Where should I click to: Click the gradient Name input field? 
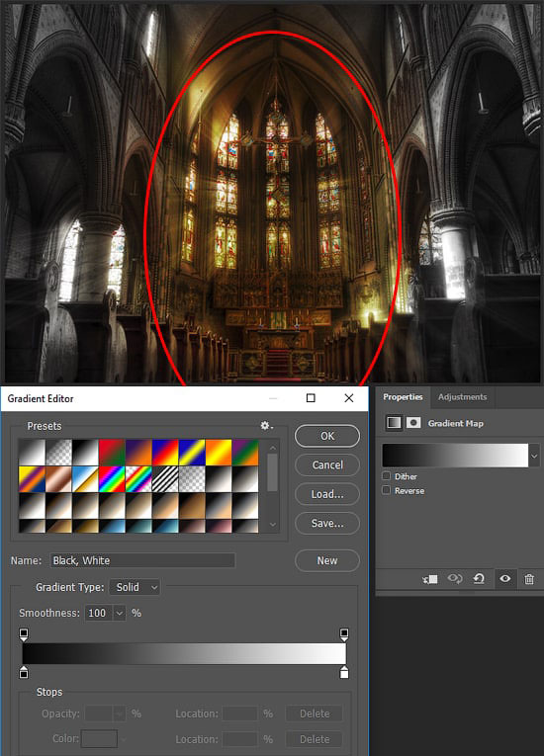[x=142, y=560]
